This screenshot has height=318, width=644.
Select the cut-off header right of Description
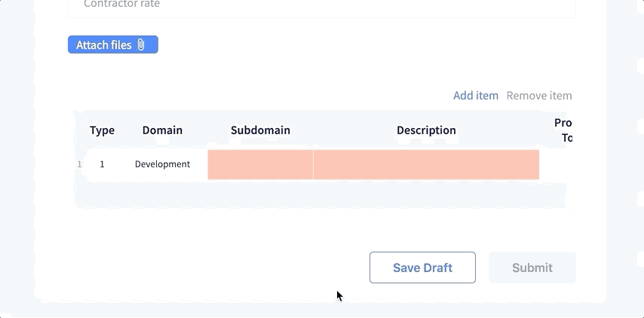click(563, 130)
